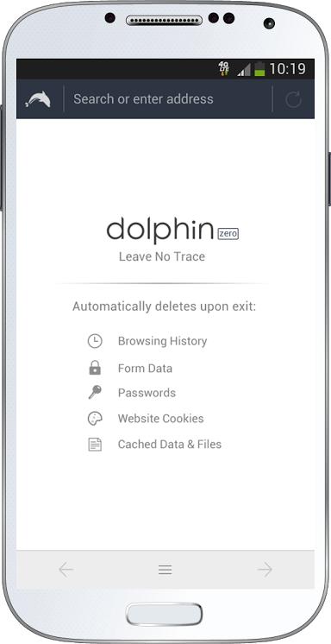Select the Browsing History text

pos(162,341)
